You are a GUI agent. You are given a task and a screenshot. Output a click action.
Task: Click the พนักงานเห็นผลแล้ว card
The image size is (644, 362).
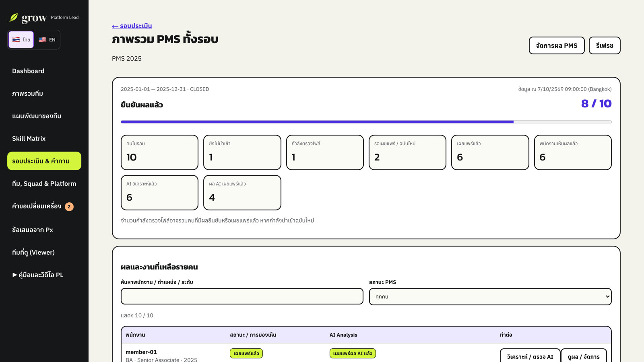click(573, 152)
